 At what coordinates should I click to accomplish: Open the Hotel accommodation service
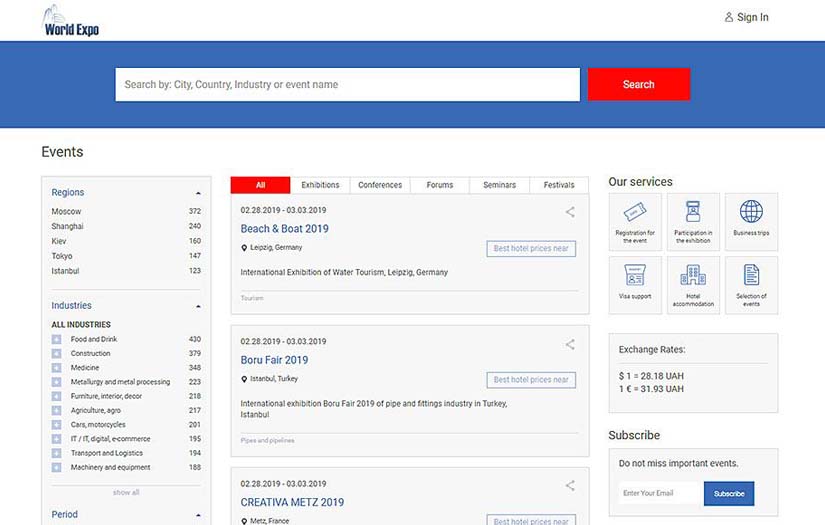[x=693, y=285]
